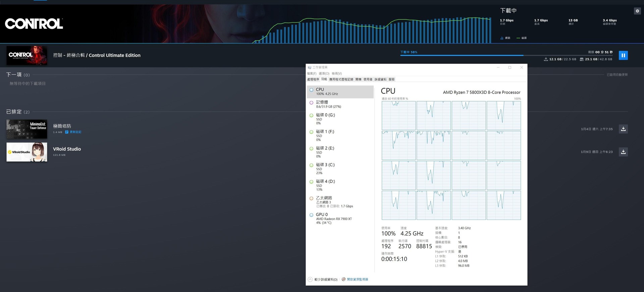
Task: Switch to the 處理程序 processes tab
Action: point(313,79)
